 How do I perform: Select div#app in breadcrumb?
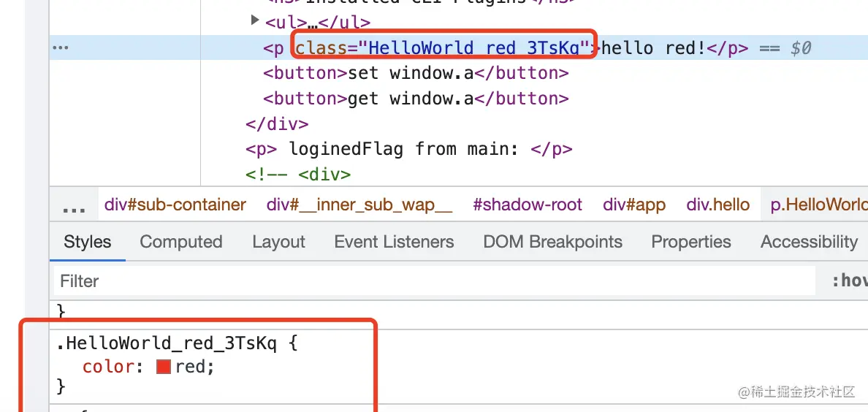[634, 205]
